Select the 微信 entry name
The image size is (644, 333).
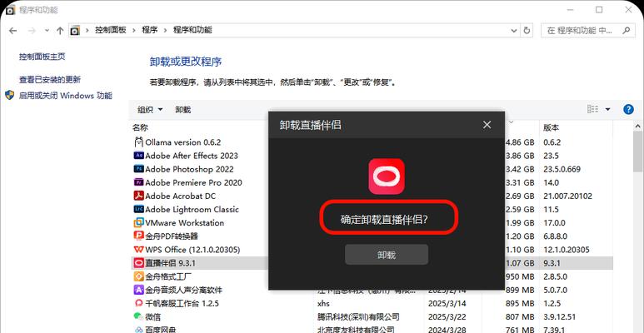point(152,317)
